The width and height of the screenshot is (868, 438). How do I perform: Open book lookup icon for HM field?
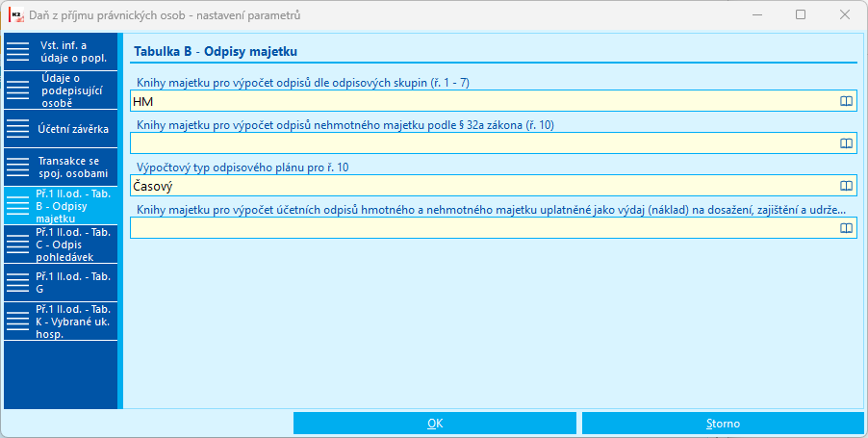coord(846,101)
